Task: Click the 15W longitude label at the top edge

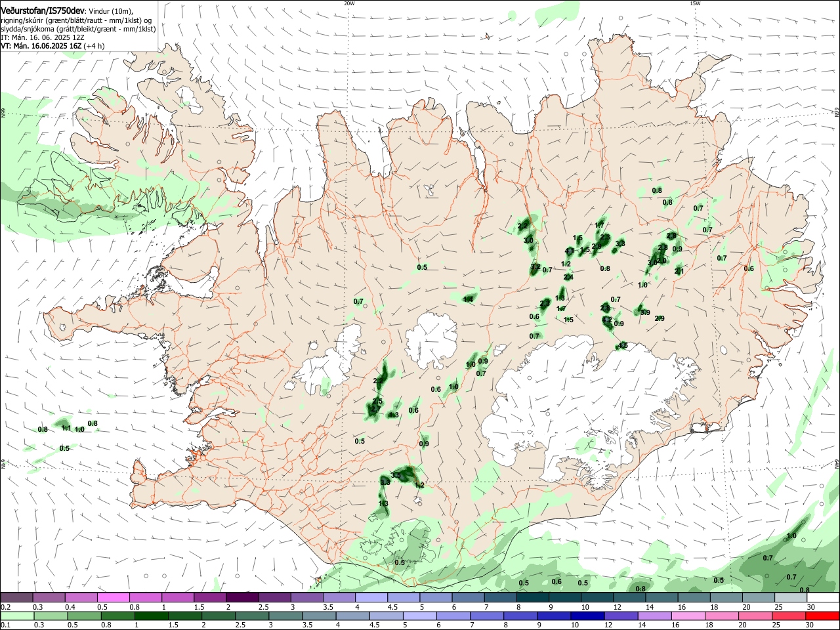Action: point(695,3)
